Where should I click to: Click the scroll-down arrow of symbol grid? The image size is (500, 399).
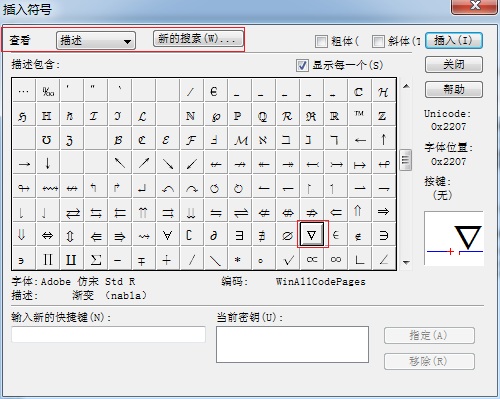406,263
